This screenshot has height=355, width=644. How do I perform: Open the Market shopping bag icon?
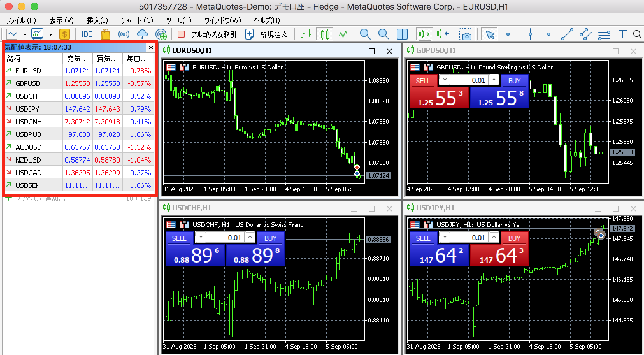pyautogui.click(x=105, y=34)
